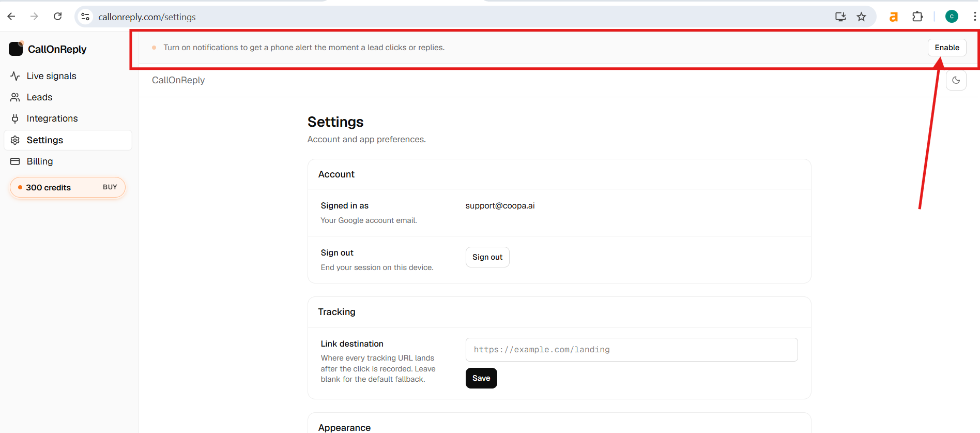Toggle dark mode with moon icon
Viewport: 980px width, 433px height.
tap(956, 80)
